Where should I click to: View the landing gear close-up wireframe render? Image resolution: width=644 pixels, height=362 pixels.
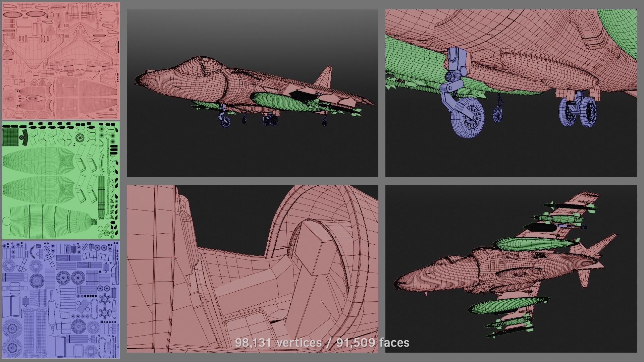coord(511,93)
